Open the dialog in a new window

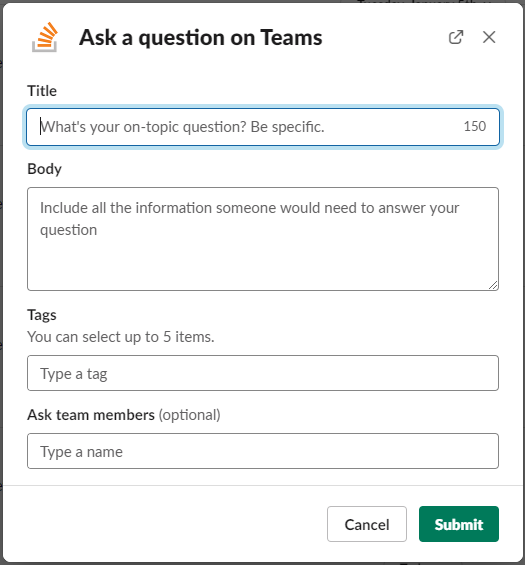click(x=456, y=37)
